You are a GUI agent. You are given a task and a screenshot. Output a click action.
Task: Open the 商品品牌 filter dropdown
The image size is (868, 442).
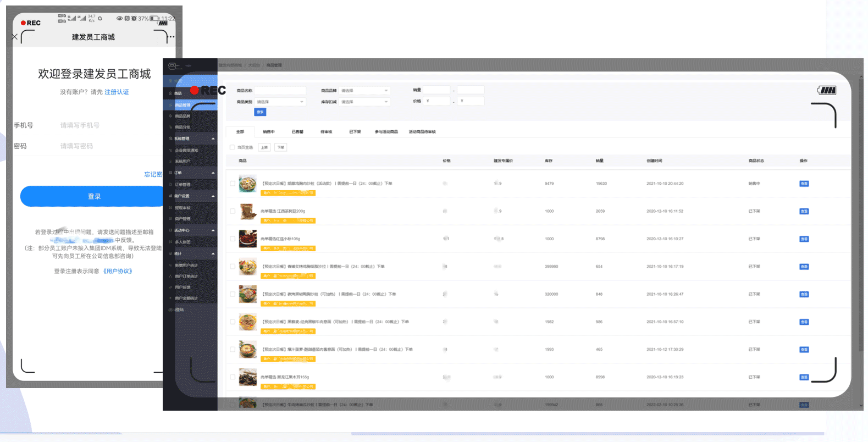coord(364,91)
